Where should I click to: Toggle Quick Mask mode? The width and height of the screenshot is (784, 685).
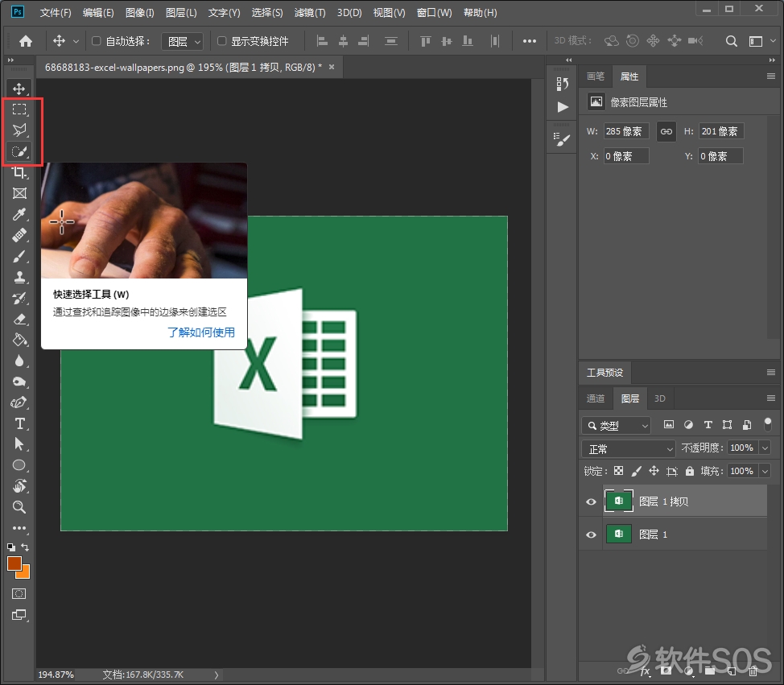pyautogui.click(x=19, y=593)
